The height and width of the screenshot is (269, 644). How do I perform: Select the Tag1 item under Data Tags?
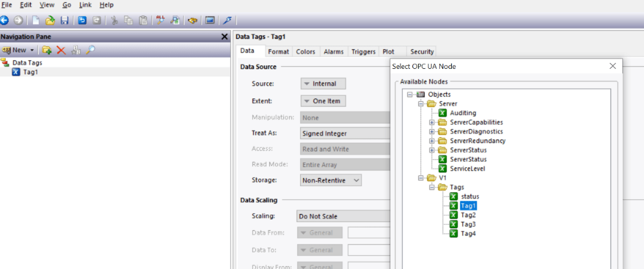pyautogui.click(x=30, y=72)
